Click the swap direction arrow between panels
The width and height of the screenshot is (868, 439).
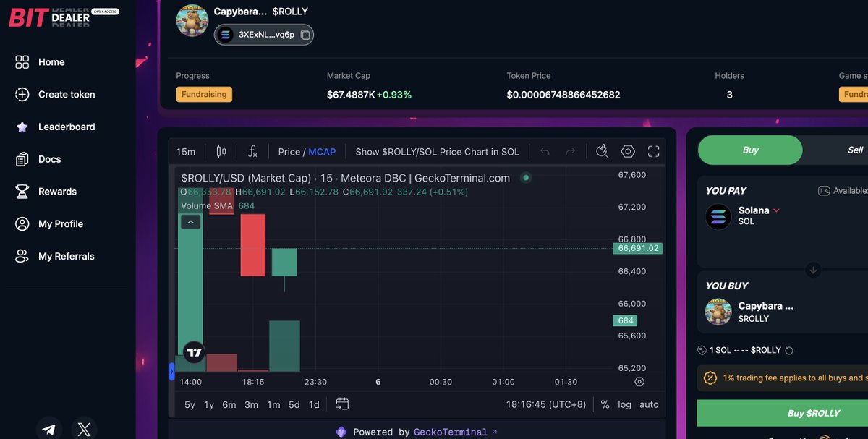point(813,270)
